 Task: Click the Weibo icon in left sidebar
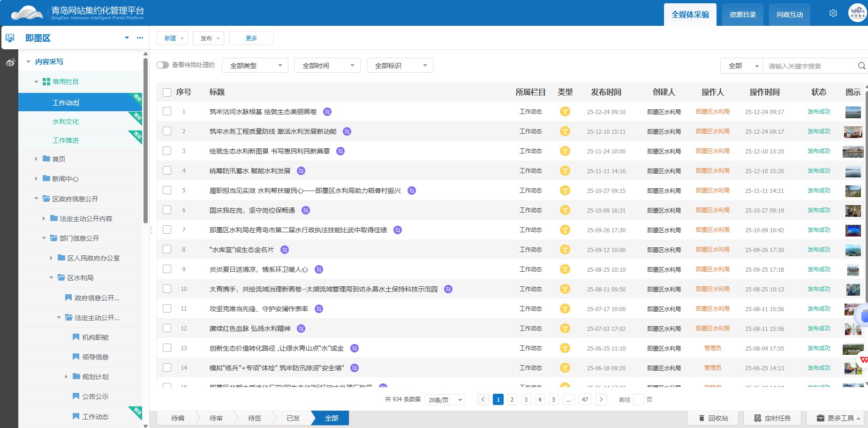[10, 62]
